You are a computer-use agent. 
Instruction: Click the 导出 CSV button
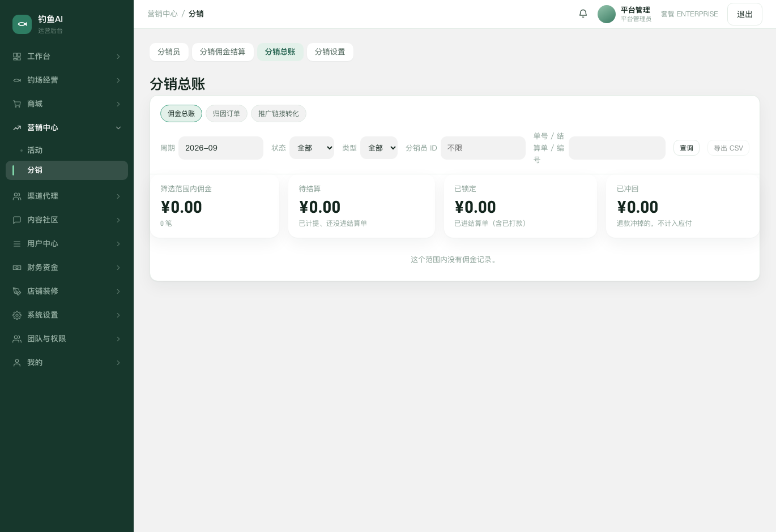click(x=728, y=148)
